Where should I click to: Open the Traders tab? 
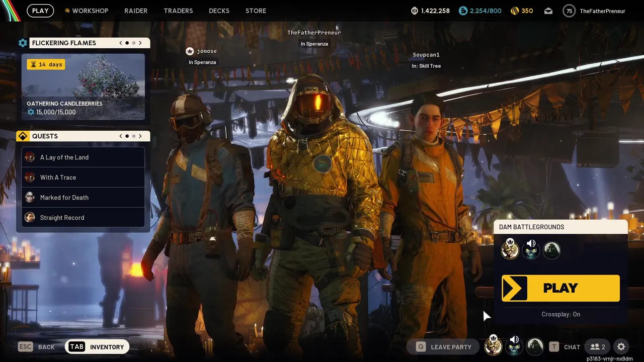(x=178, y=11)
